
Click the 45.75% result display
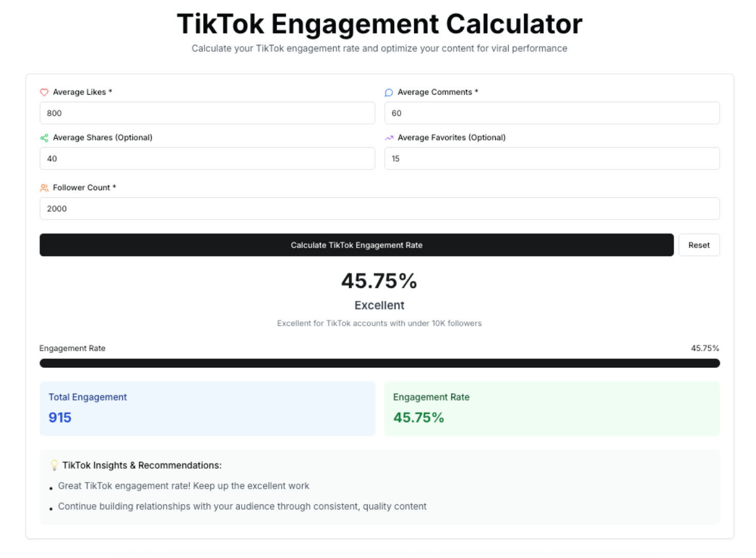[379, 281]
